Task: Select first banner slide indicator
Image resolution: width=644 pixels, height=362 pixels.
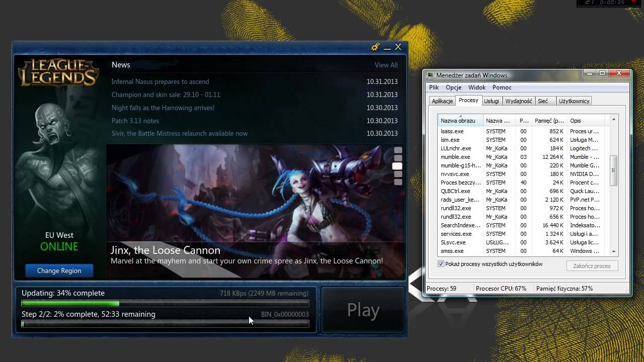Action: (x=398, y=150)
